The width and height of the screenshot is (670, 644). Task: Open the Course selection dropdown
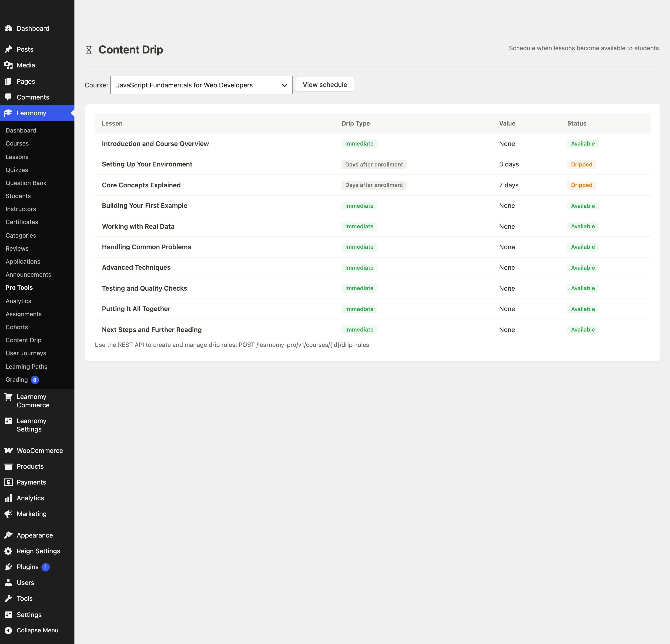coord(201,85)
